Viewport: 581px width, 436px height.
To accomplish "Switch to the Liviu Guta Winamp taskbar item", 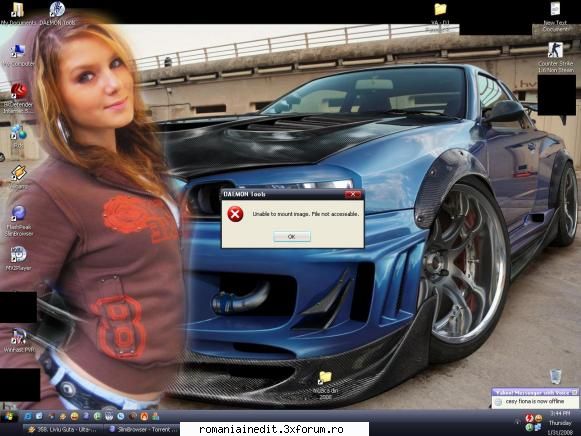I will click(62, 429).
